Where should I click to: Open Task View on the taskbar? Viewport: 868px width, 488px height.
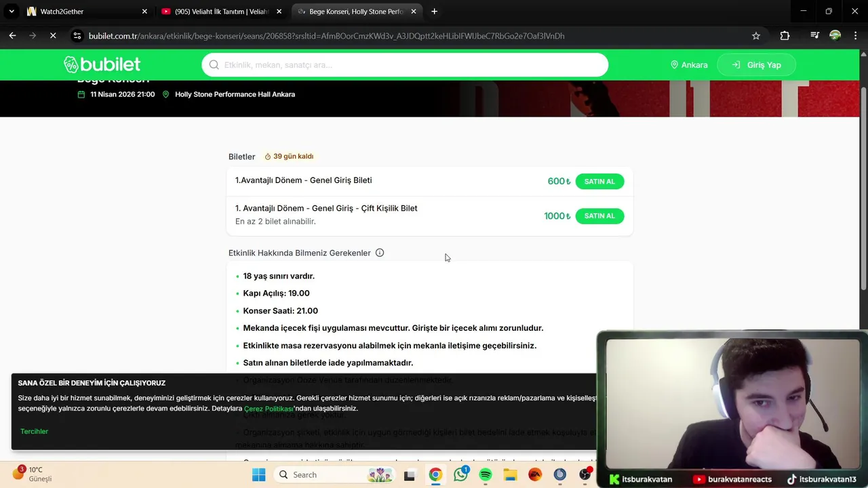[x=409, y=475]
